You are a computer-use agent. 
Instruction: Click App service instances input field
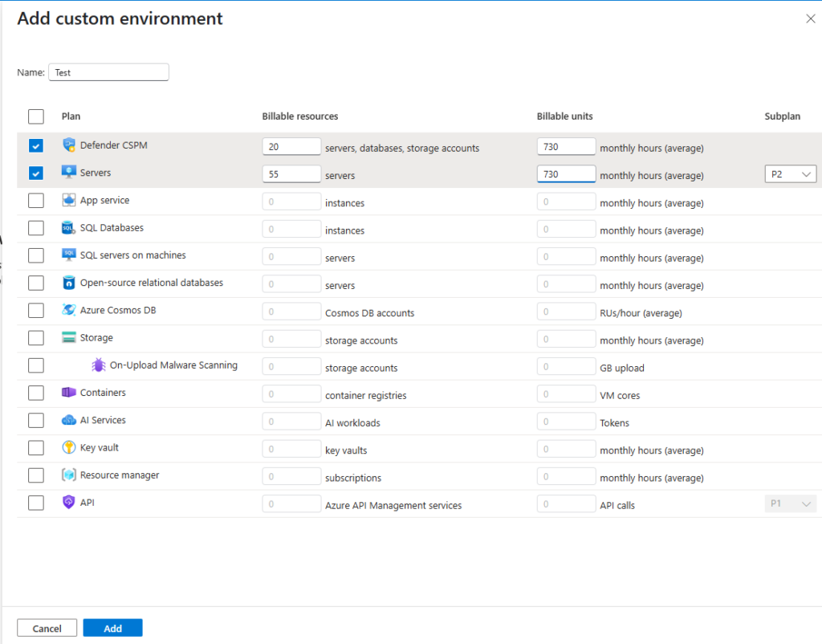pos(291,202)
